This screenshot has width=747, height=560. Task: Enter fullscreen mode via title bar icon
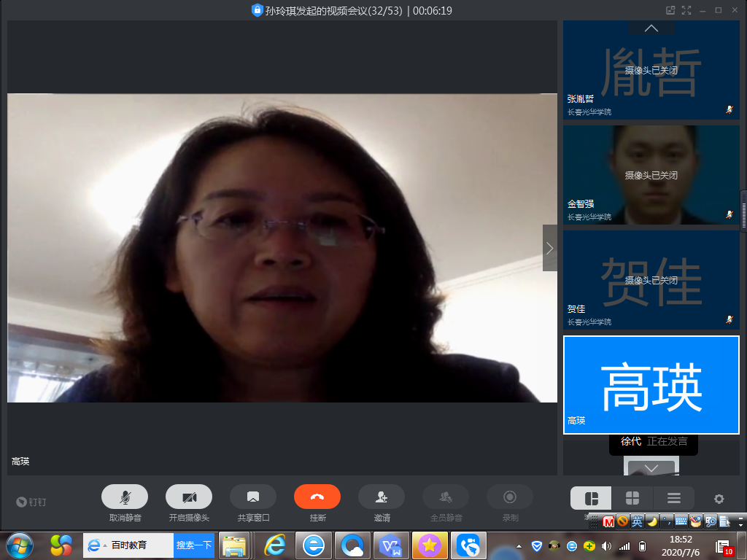[x=686, y=10]
